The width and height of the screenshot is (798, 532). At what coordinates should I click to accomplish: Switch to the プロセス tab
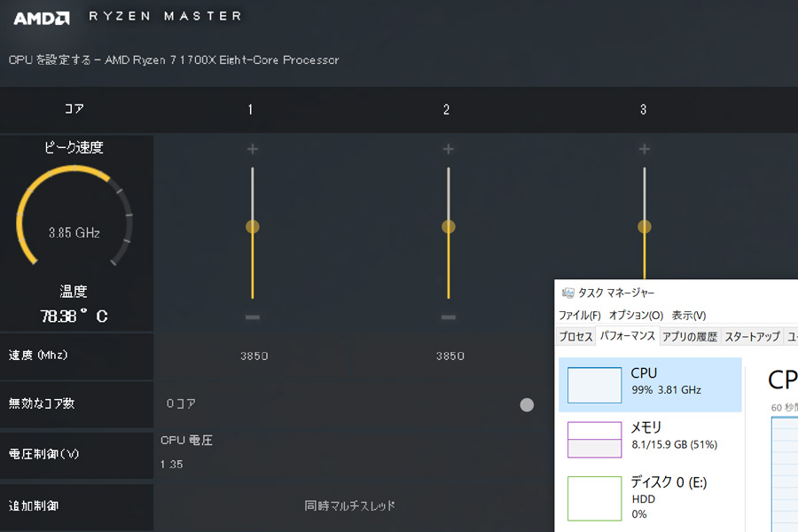click(x=575, y=337)
